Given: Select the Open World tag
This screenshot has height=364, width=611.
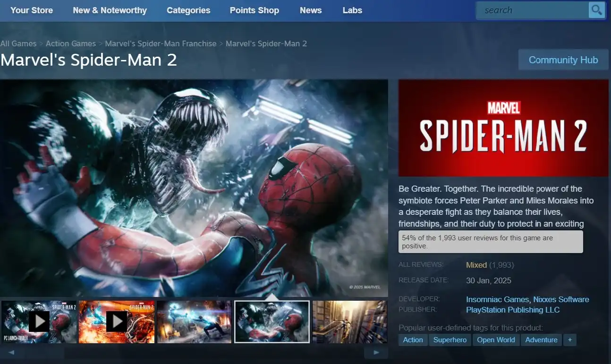Looking at the screenshot, I should (x=496, y=339).
